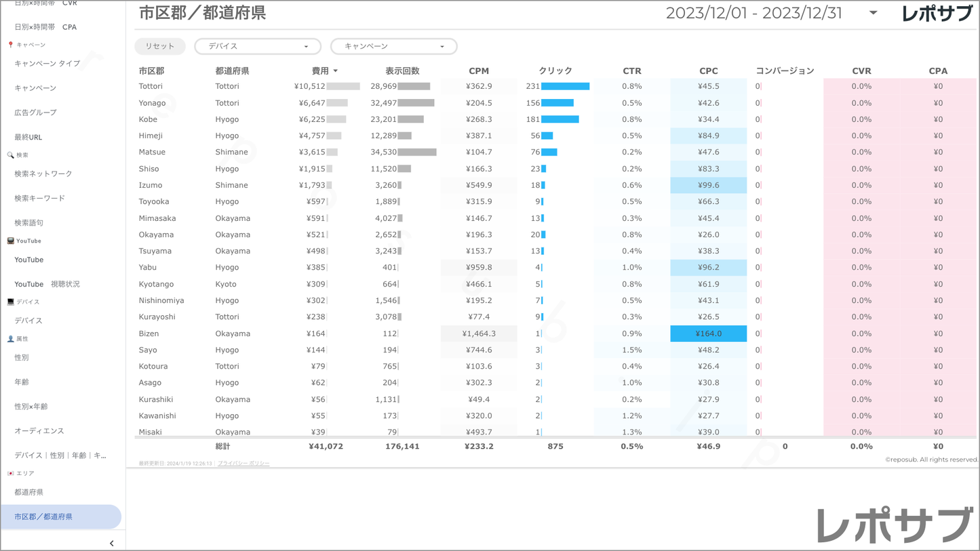Expand the date range picker arrow

pos(874,13)
